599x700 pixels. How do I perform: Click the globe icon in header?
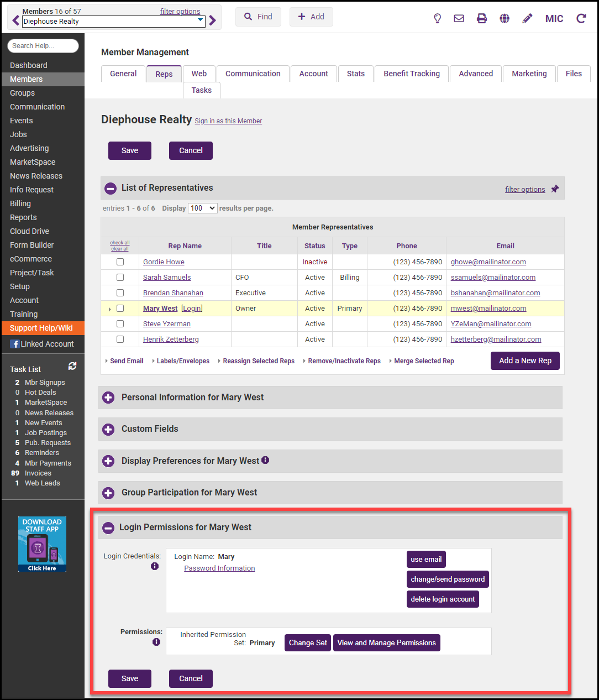pos(505,18)
